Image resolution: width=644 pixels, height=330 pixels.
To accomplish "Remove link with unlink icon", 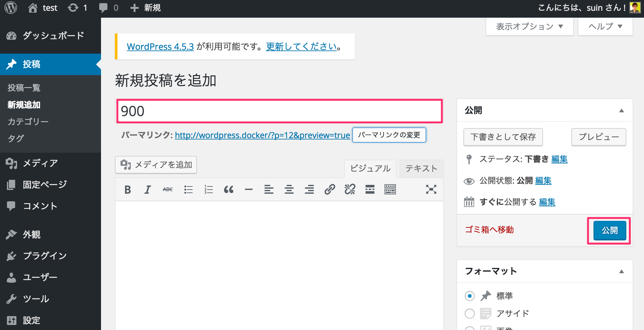I will coord(350,190).
